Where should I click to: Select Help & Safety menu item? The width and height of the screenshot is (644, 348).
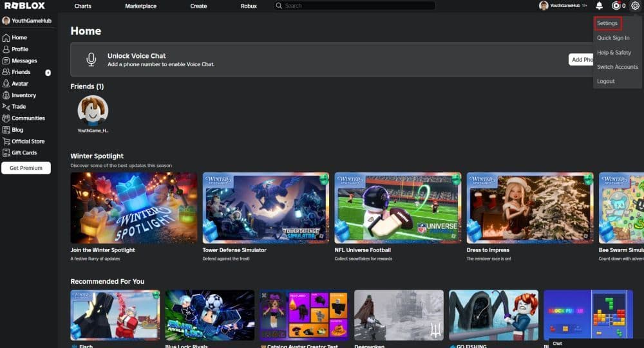614,53
